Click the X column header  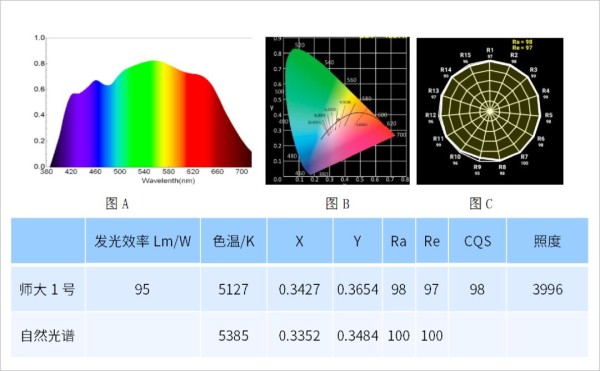300,241
